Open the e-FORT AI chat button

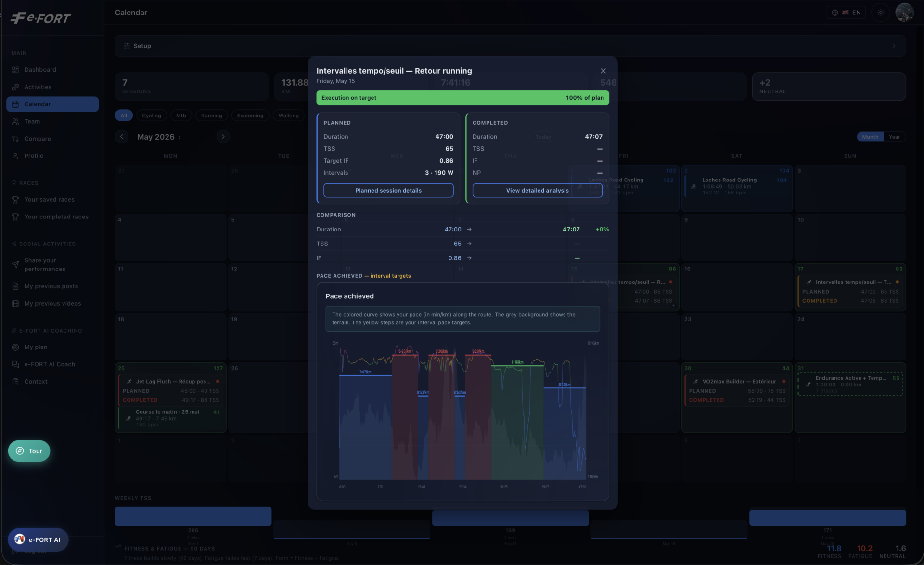pos(38,539)
